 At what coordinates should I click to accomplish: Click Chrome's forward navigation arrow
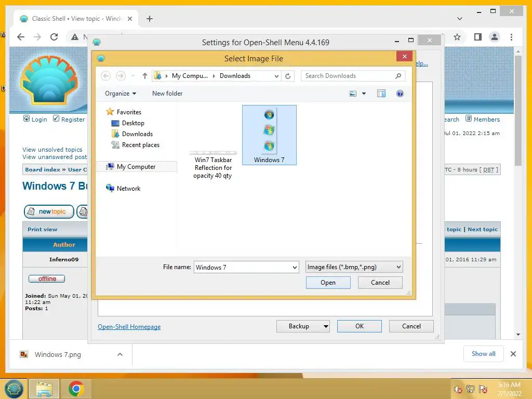pyautogui.click(x=37, y=37)
